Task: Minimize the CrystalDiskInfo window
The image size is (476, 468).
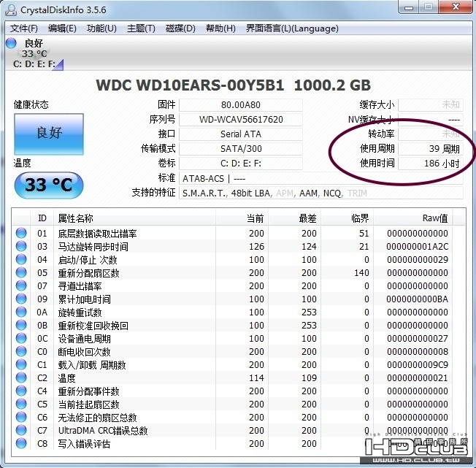Action: click(409, 7)
